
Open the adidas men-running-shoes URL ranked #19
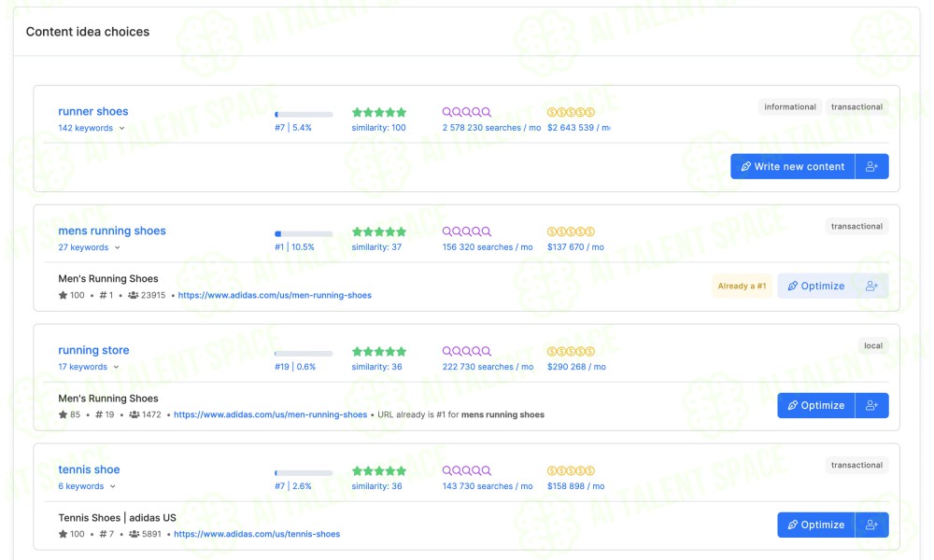tap(271, 414)
